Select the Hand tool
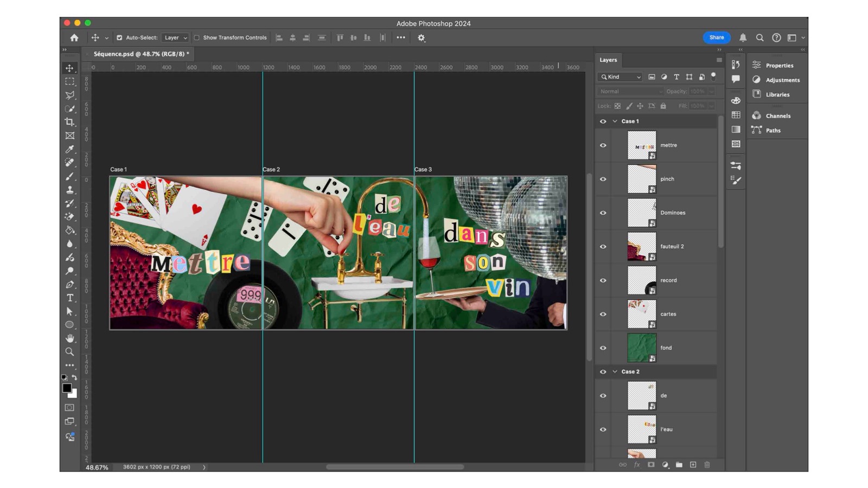The width and height of the screenshot is (868, 488). [x=69, y=338]
